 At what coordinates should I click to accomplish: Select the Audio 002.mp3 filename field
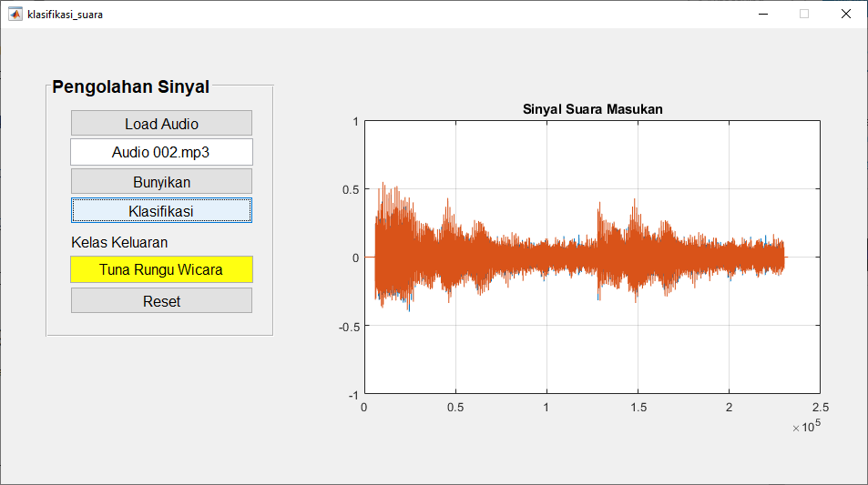coord(161,152)
